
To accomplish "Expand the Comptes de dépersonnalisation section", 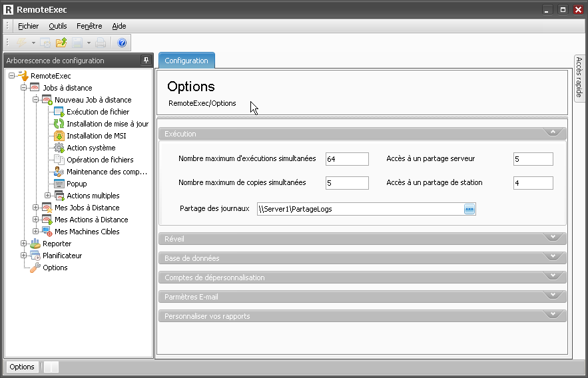I will coord(362,278).
